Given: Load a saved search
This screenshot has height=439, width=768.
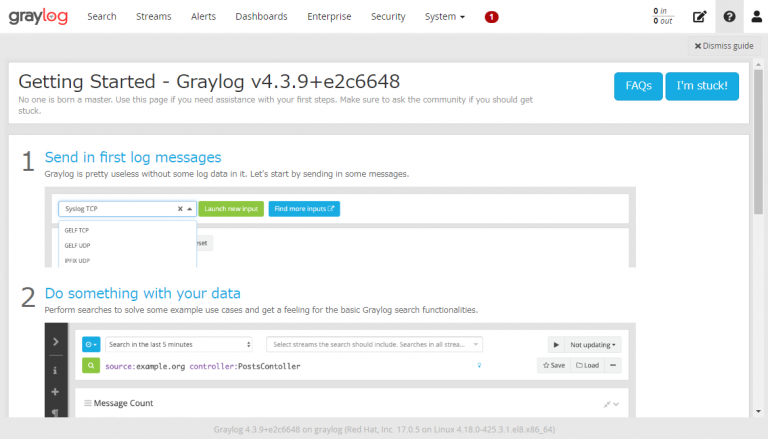Looking at the screenshot, I should click(x=588, y=365).
